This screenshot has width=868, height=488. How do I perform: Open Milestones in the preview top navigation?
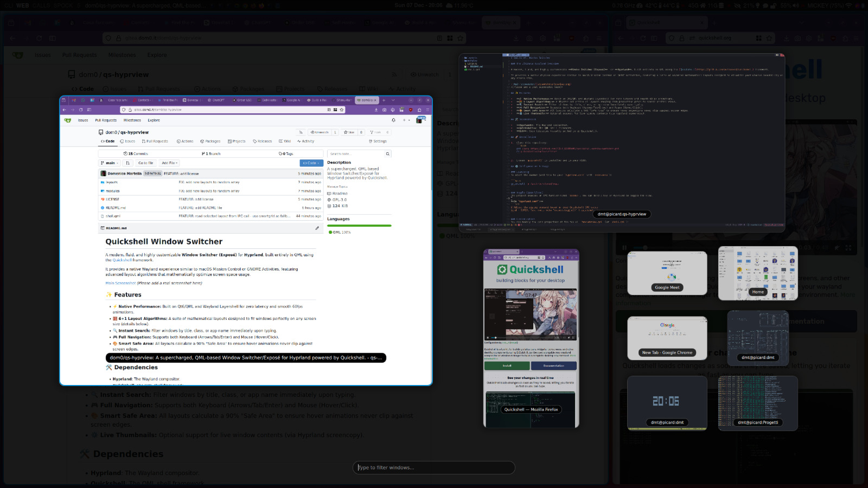tap(132, 120)
